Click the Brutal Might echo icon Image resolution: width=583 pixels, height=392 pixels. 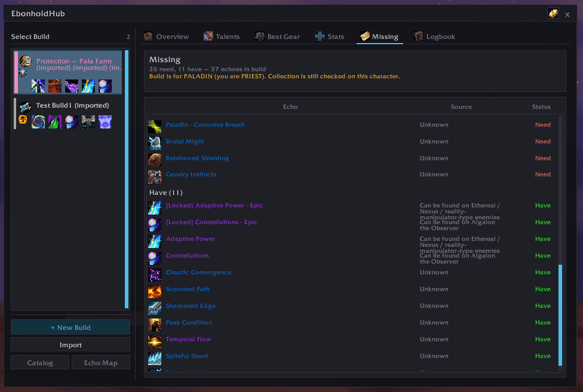pyautogui.click(x=155, y=143)
